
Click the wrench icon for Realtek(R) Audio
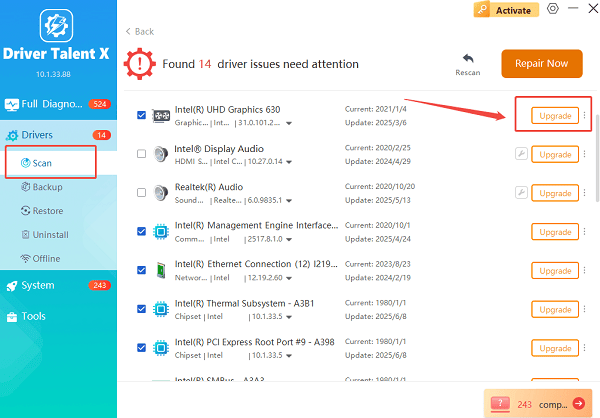click(521, 192)
